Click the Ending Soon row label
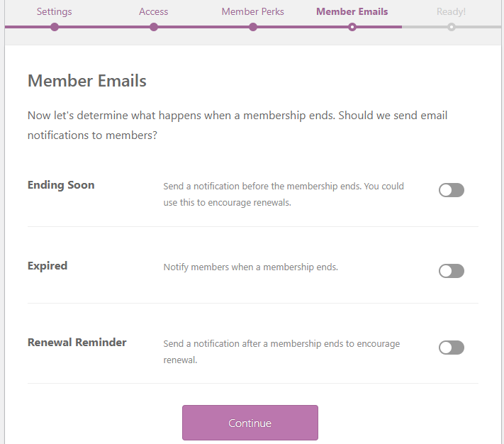Image resolution: width=504 pixels, height=444 pixels. pos(61,185)
